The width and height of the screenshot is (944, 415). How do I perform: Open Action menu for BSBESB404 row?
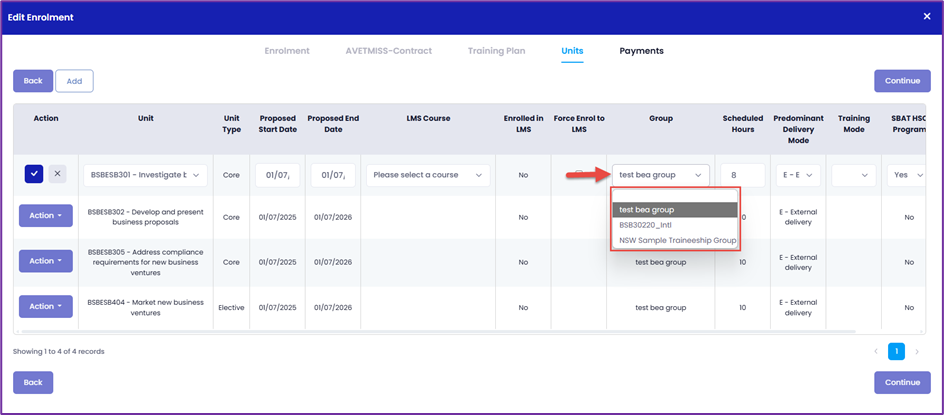coord(46,307)
